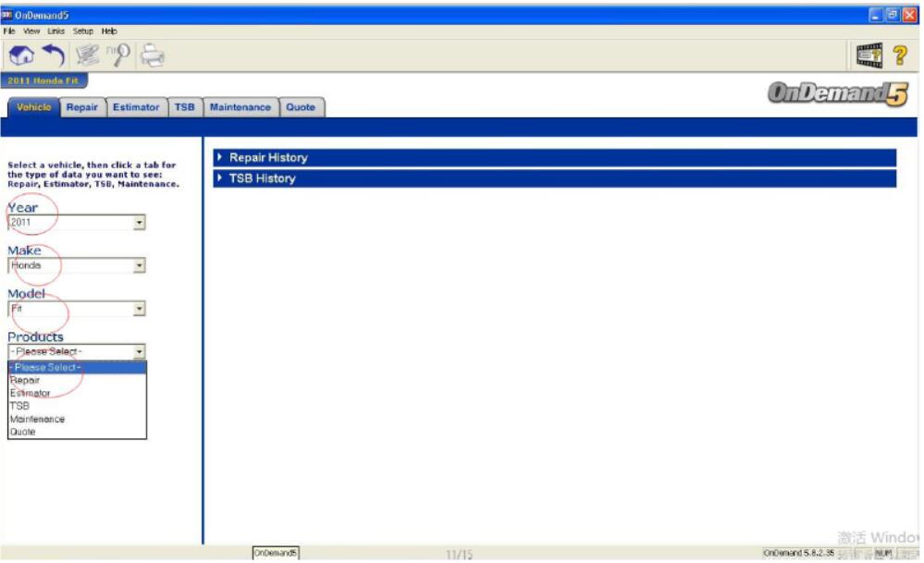Viewport: 924px width, 563px height.
Task: Click the 2011 Honda Fit vehicle label
Action: [43, 81]
